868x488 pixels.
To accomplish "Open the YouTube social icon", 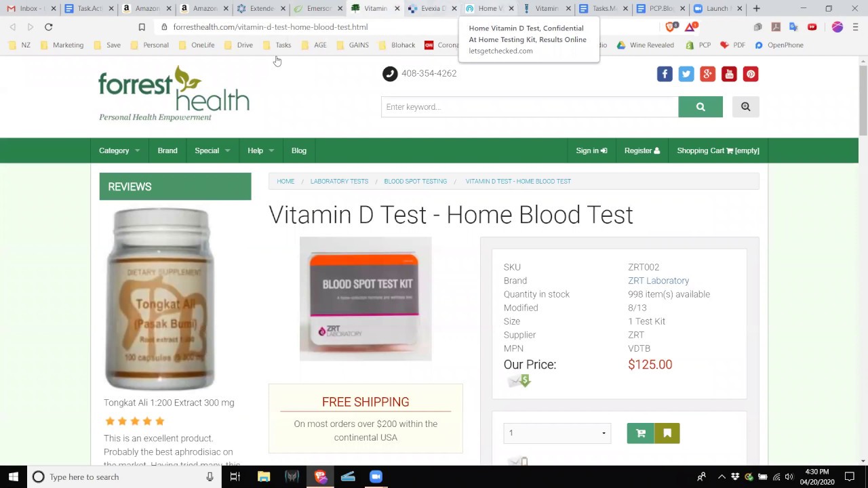I will [729, 74].
